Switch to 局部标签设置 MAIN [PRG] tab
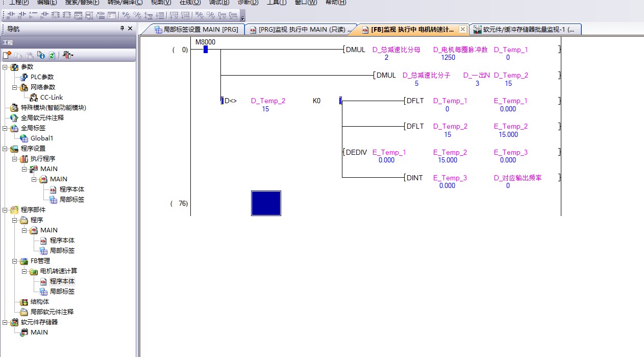Viewport: 644px width, 357px height. [196, 30]
